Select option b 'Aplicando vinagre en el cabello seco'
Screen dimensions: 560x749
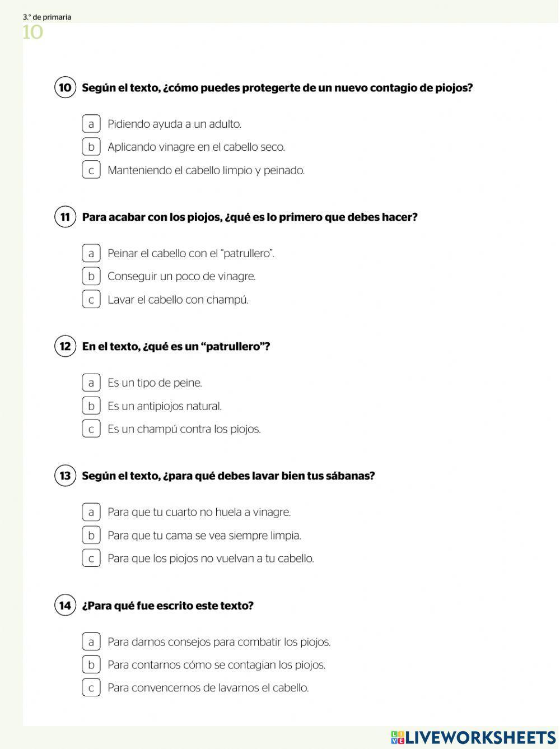point(91,147)
